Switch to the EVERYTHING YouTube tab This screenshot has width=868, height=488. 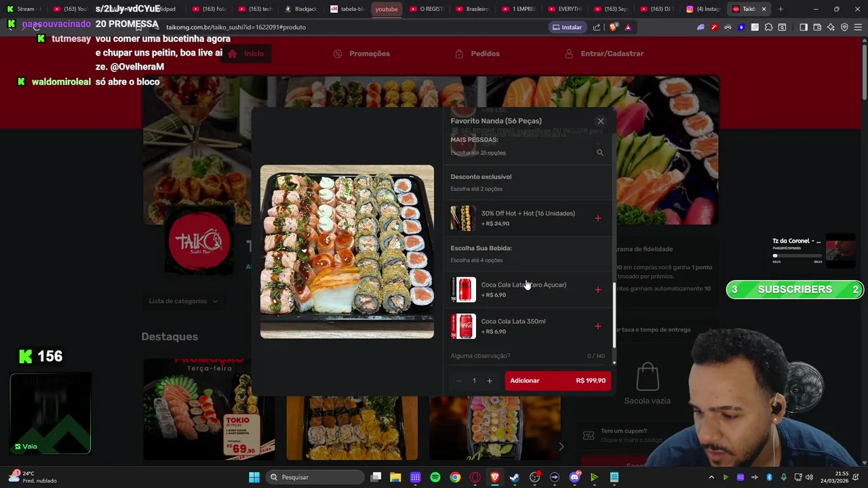[x=566, y=9]
